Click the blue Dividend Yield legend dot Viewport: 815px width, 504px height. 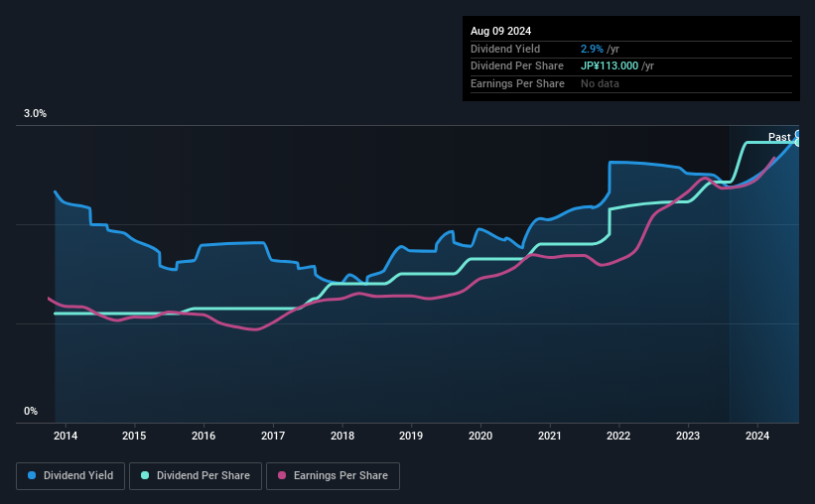[x=32, y=475]
